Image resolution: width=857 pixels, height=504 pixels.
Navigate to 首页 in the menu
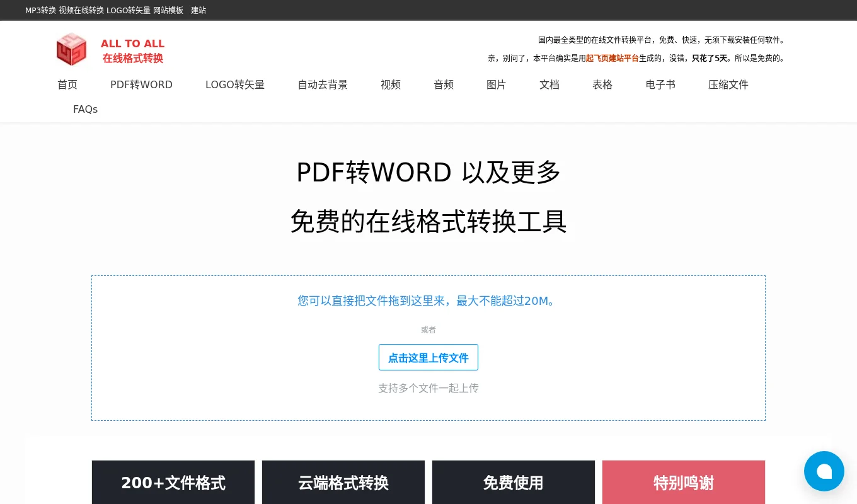67,84
